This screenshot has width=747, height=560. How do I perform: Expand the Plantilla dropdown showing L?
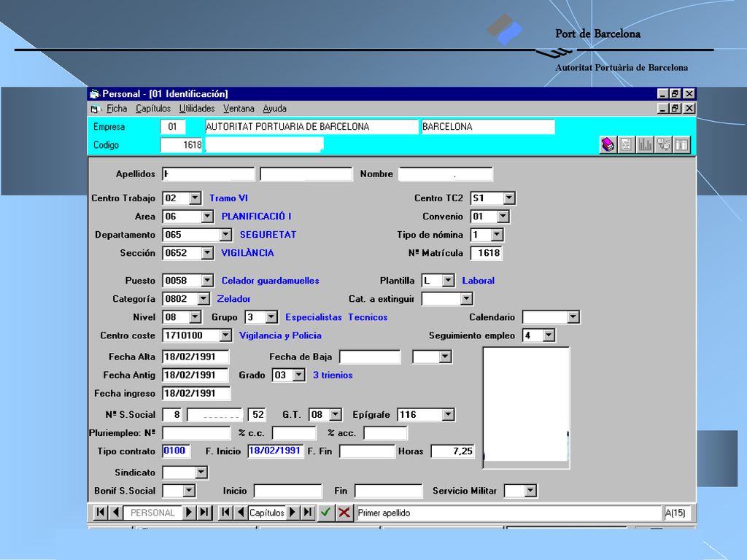tap(448, 281)
